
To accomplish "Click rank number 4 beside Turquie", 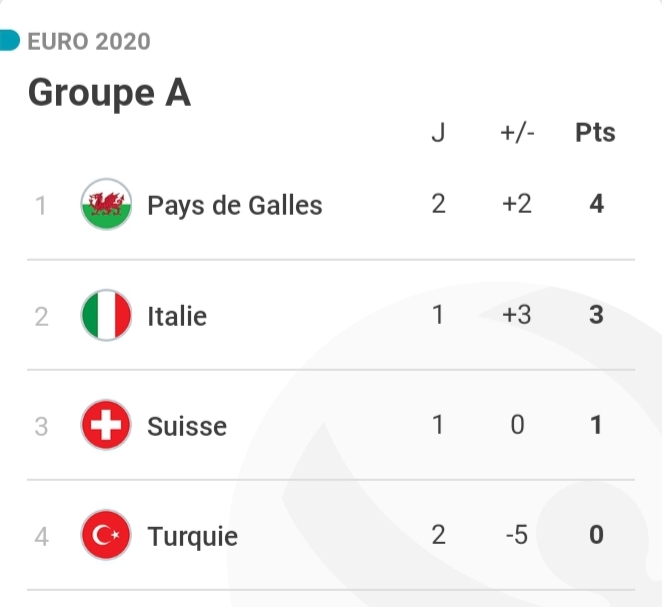I will pos(41,536).
